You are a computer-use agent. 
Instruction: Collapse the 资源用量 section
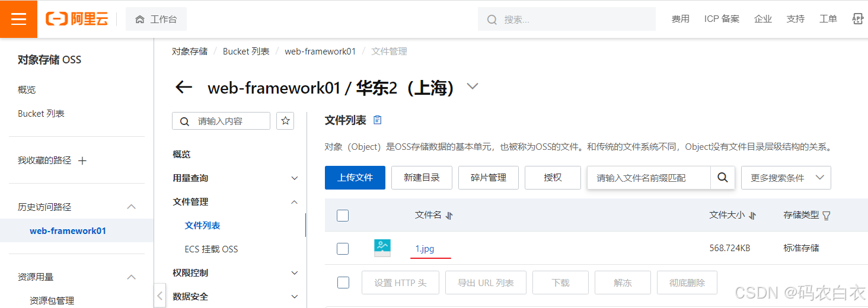(132, 277)
